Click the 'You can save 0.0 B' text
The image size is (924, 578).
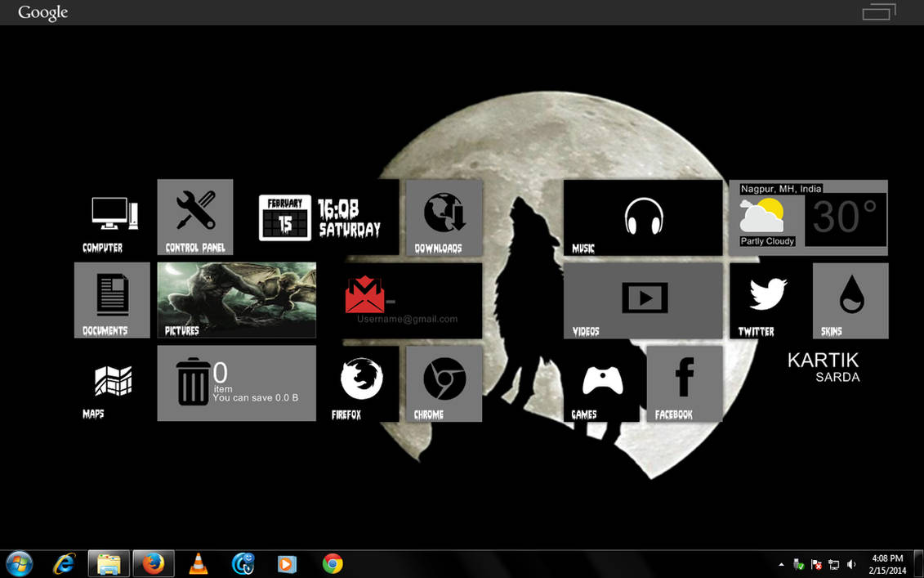tap(255, 398)
